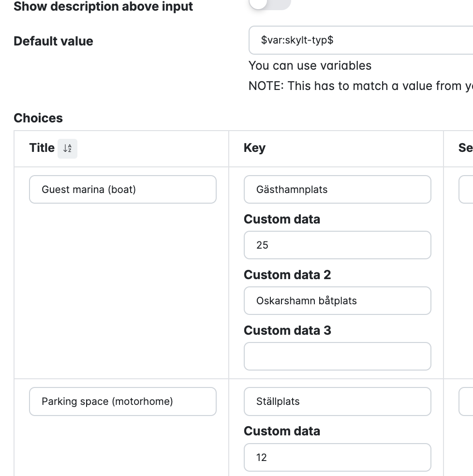Click the cut-off third column header
Viewport: 473px width, 476px height.
tap(465, 148)
